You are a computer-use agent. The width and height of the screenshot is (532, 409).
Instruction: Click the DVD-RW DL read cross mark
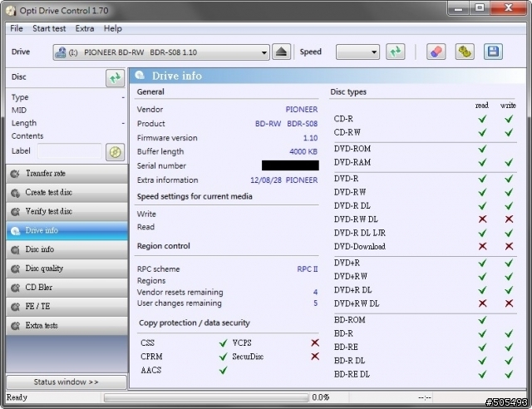pyautogui.click(x=482, y=219)
